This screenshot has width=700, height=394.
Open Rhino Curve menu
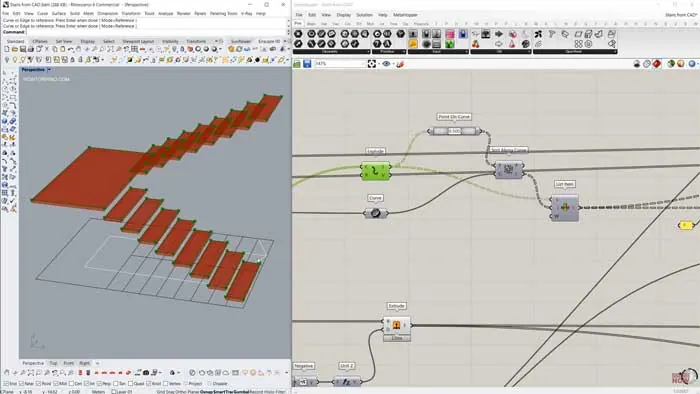tap(42, 14)
